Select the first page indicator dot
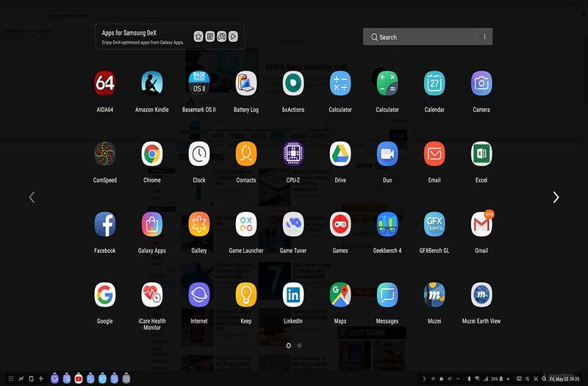This screenshot has width=588, height=386. tap(288, 346)
